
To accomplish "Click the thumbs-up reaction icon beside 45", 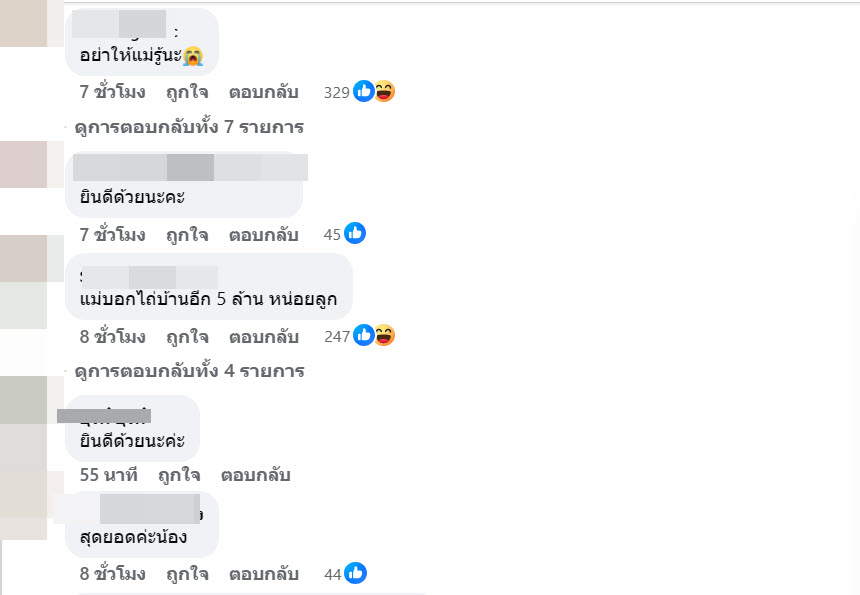I will (x=355, y=234).
